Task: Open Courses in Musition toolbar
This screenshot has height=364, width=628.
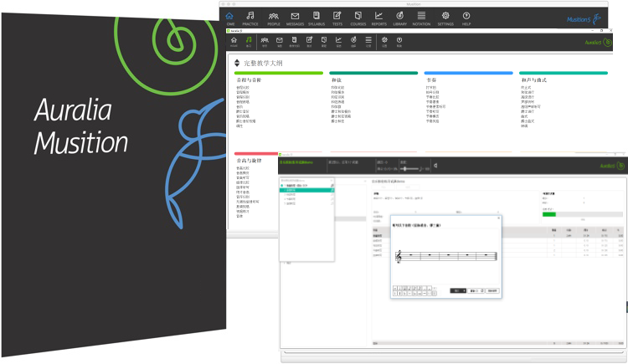Action: pyautogui.click(x=358, y=18)
